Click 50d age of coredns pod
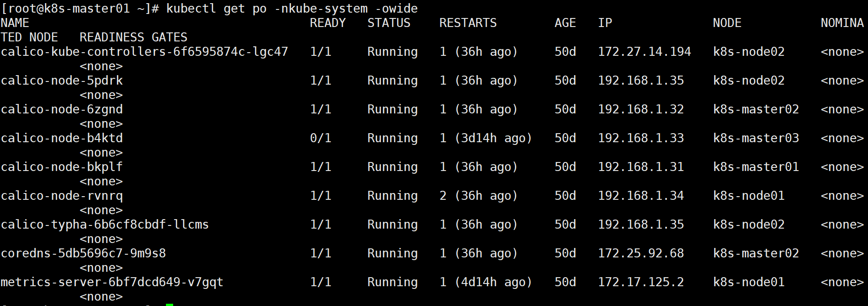 (565, 253)
